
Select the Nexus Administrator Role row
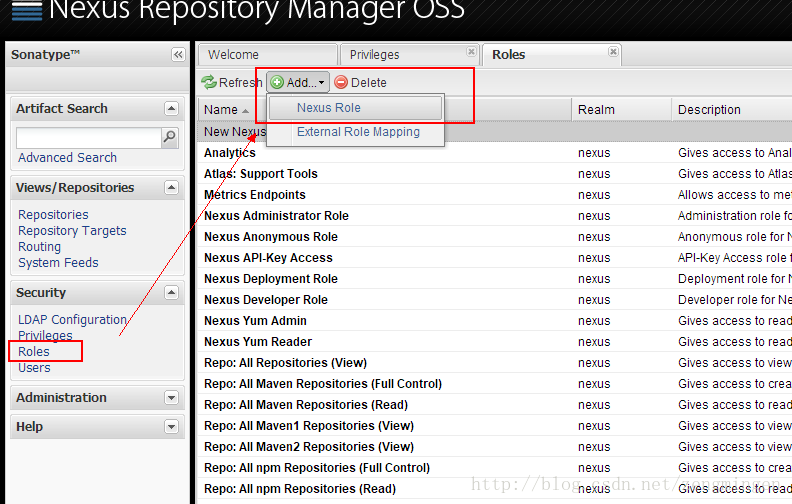pyautogui.click(x=494, y=216)
